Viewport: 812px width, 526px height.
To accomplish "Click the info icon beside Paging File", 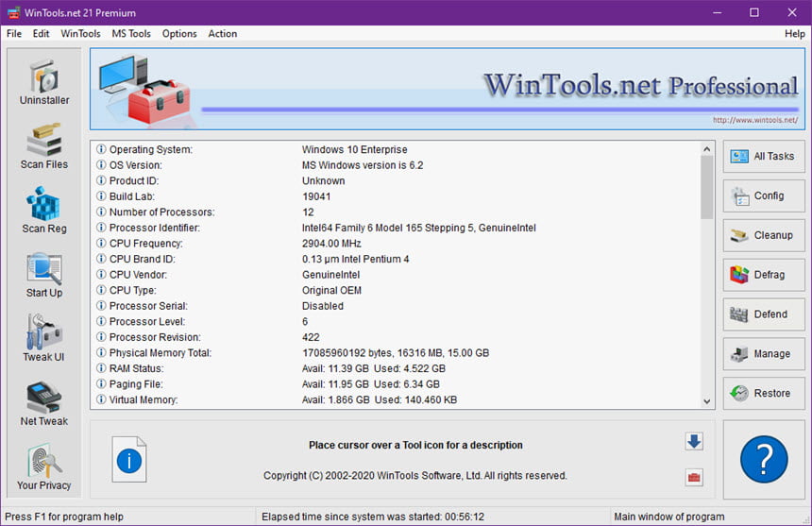I will (102, 383).
